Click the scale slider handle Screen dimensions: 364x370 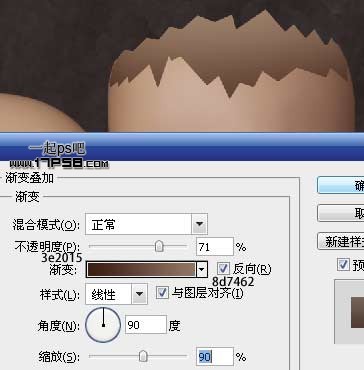tap(143, 356)
